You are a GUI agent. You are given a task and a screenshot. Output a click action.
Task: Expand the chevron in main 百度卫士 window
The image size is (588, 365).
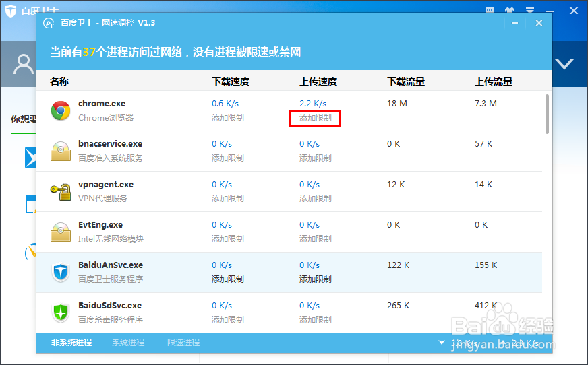(x=565, y=64)
